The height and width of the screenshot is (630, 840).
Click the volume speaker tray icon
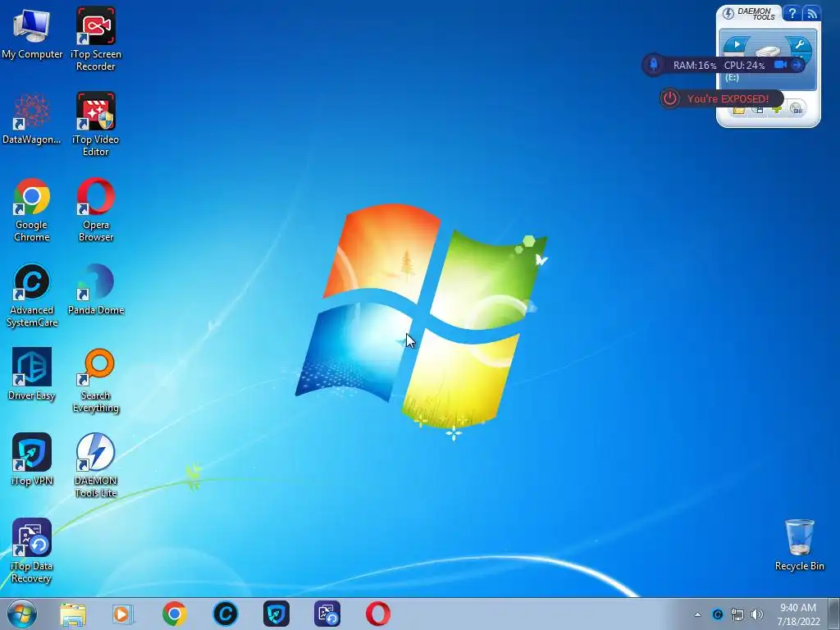coord(756,614)
